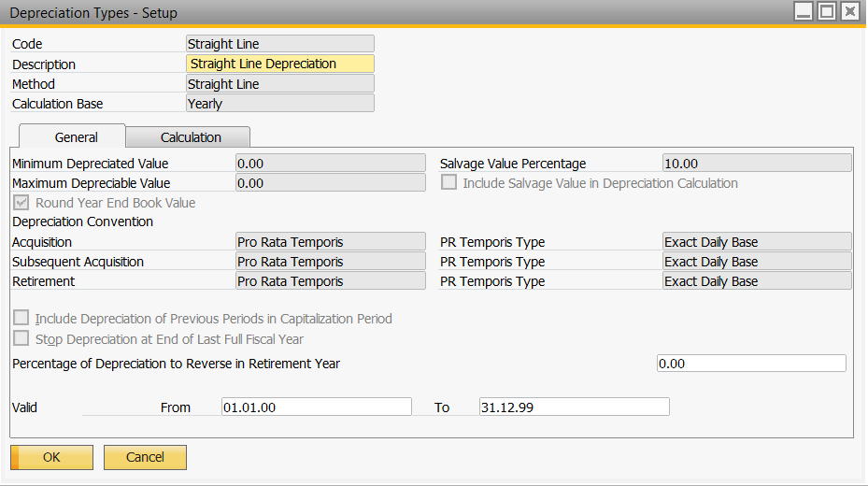The image size is (868, 486).
Task: Close the Depreciation Types Setup window
Action: coord(849,11)
